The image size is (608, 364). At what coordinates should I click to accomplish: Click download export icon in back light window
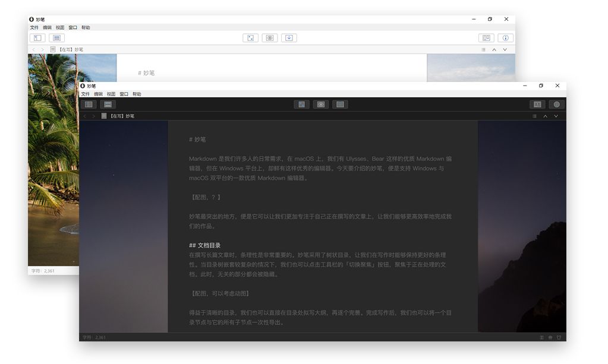click(289, 38)
